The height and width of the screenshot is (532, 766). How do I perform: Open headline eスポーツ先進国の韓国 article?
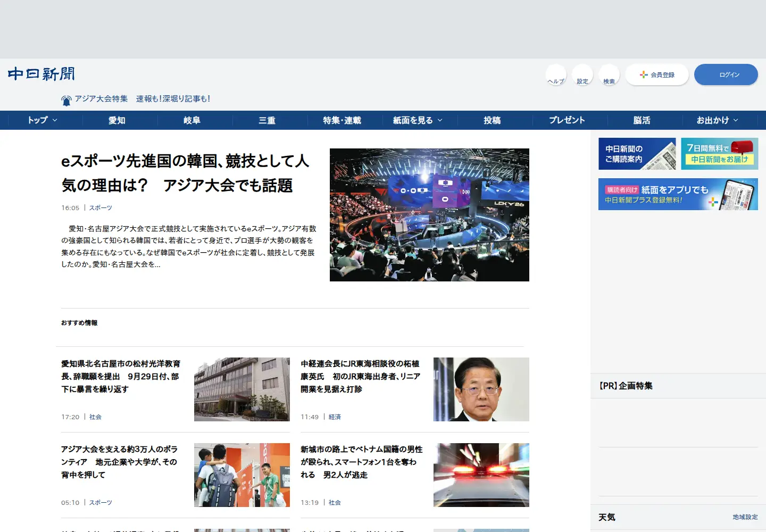(x=185, y=173)
